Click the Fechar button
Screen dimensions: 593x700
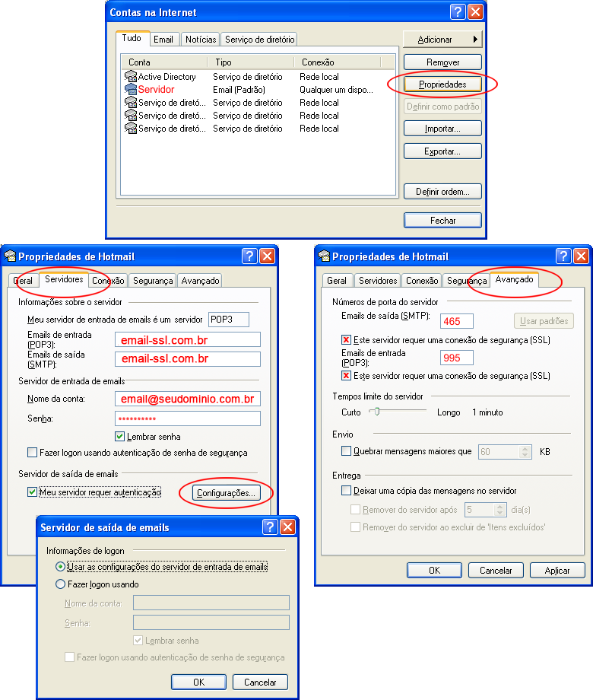click(x=442, y=220)
